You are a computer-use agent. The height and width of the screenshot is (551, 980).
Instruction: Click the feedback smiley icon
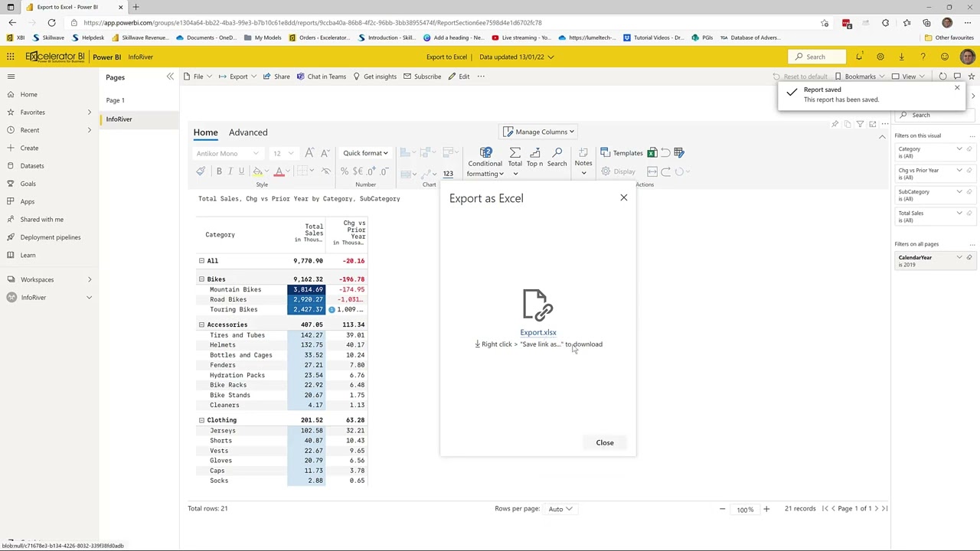click(x=945, y=57)
